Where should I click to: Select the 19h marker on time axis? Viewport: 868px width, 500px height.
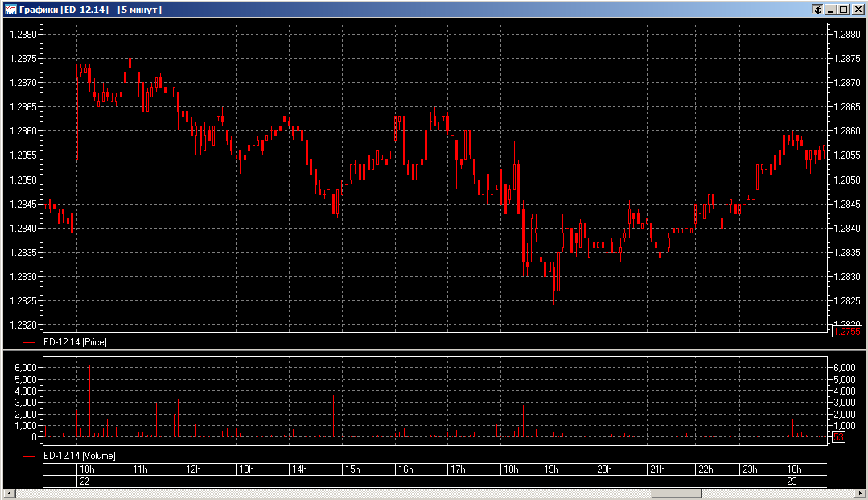point(551,469)
